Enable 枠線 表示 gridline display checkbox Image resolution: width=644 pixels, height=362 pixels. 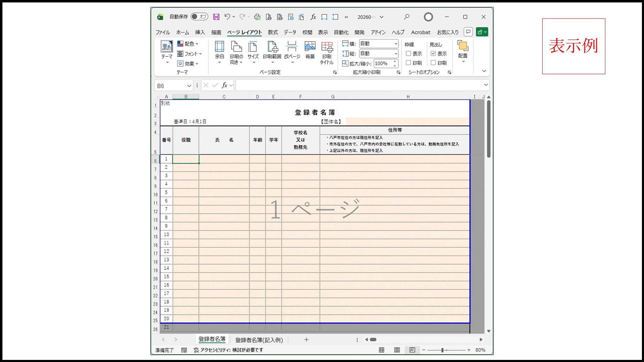(408, 54)
